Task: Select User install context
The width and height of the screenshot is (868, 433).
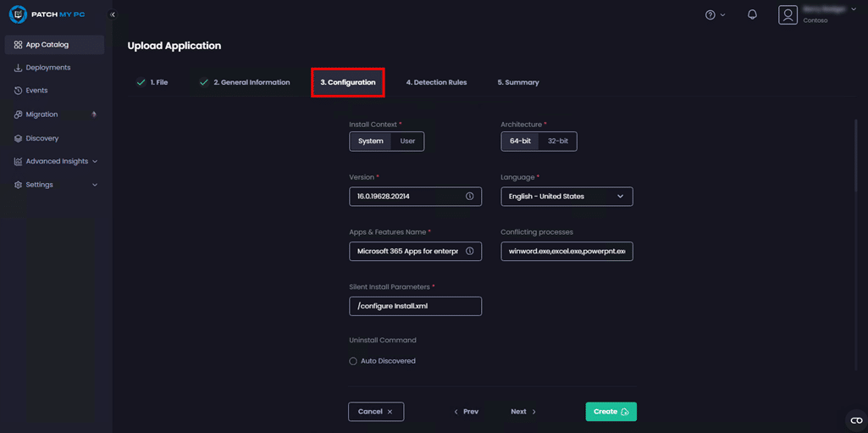Action: coord(407,142)
